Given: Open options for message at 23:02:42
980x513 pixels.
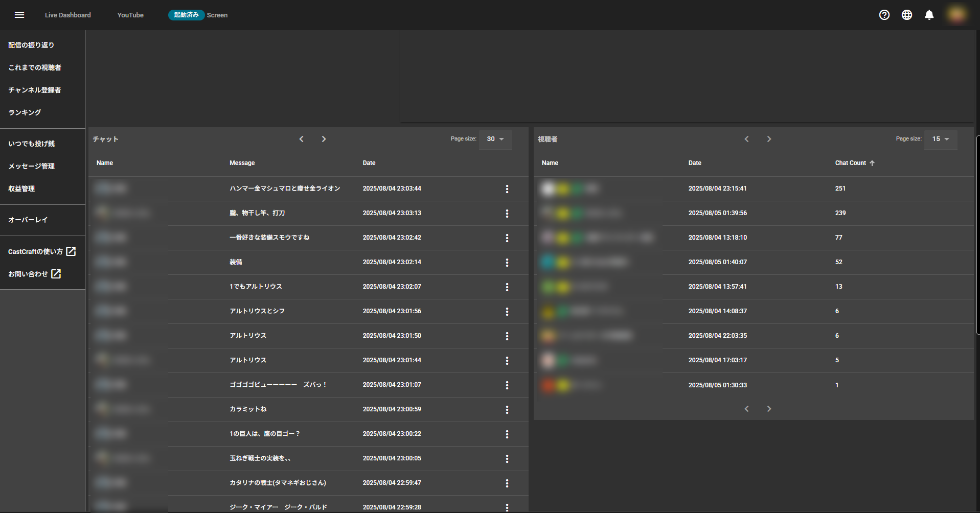Looking at the screenshot, I should (x=507, y=238).
